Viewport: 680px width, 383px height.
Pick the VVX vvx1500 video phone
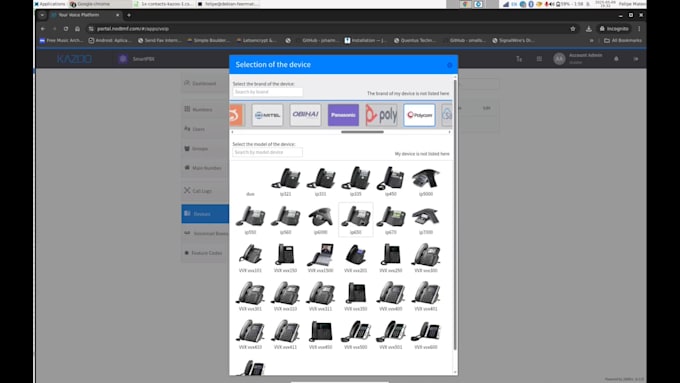[320, 258]
